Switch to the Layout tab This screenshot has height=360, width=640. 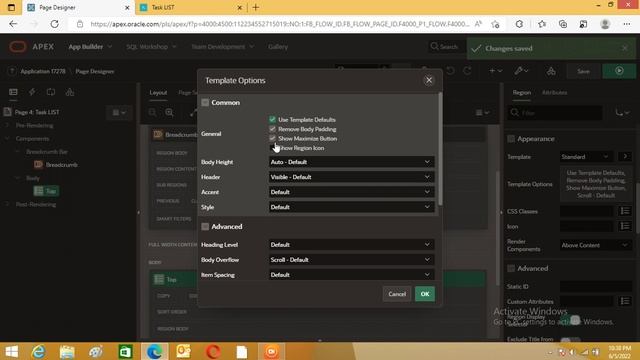pyautogui.click(x=158, y=93)
